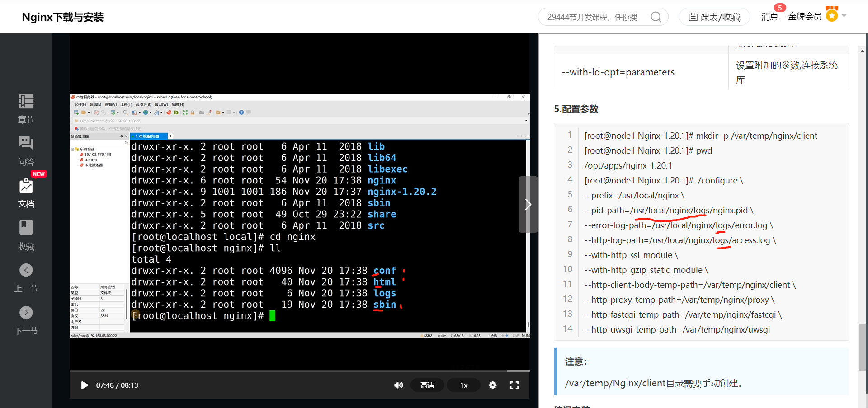Open 金牌会员 gold member menu

pyautogui.click(x=805, y=17)
